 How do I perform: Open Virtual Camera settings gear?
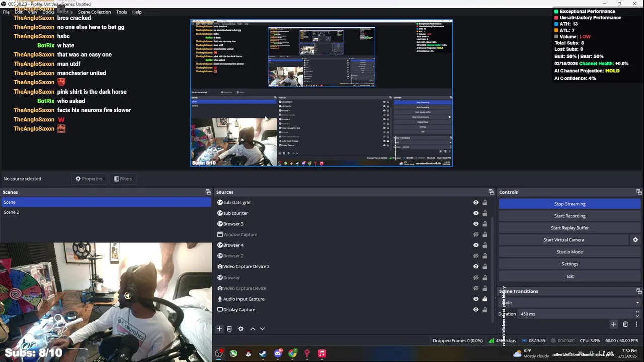coord(635,240)
